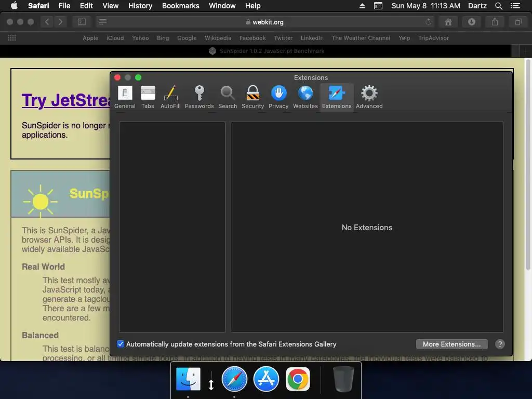The height and width of the screenshot is (399, 532).
Task: Uncheck automatically update extensions checkbox
Action: click(121, 344)
